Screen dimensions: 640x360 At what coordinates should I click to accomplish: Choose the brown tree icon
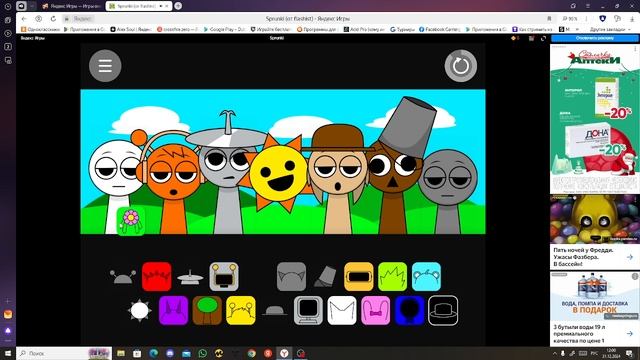point(207,311)
